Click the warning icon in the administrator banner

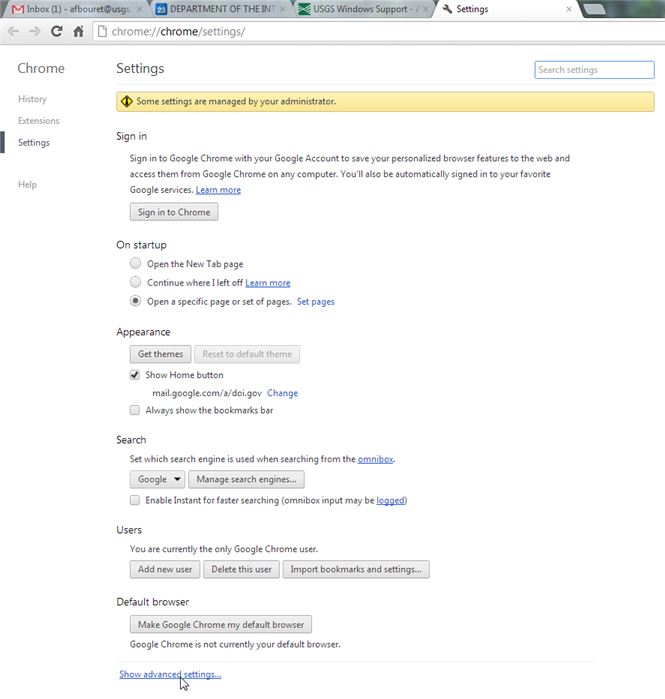pos(127,101)
